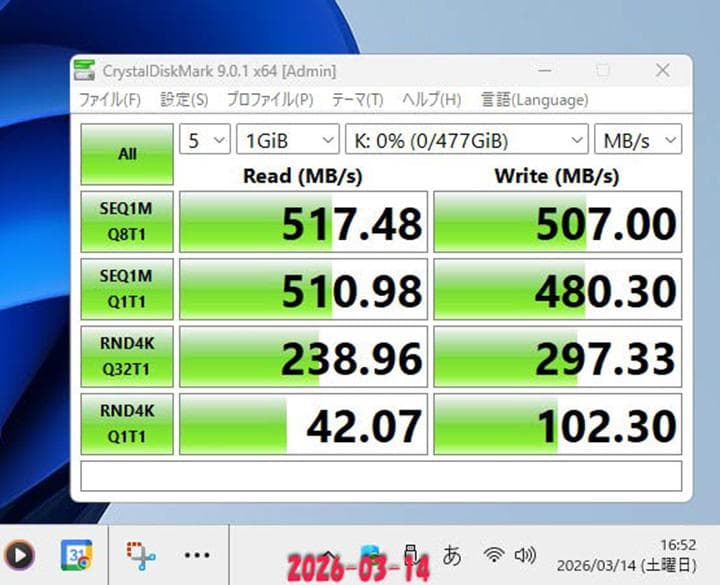Screen dimensions: 720x585
Task: Click the SEQ1M Q1T1 write value 480.30
Action: (x=558, y=289)
